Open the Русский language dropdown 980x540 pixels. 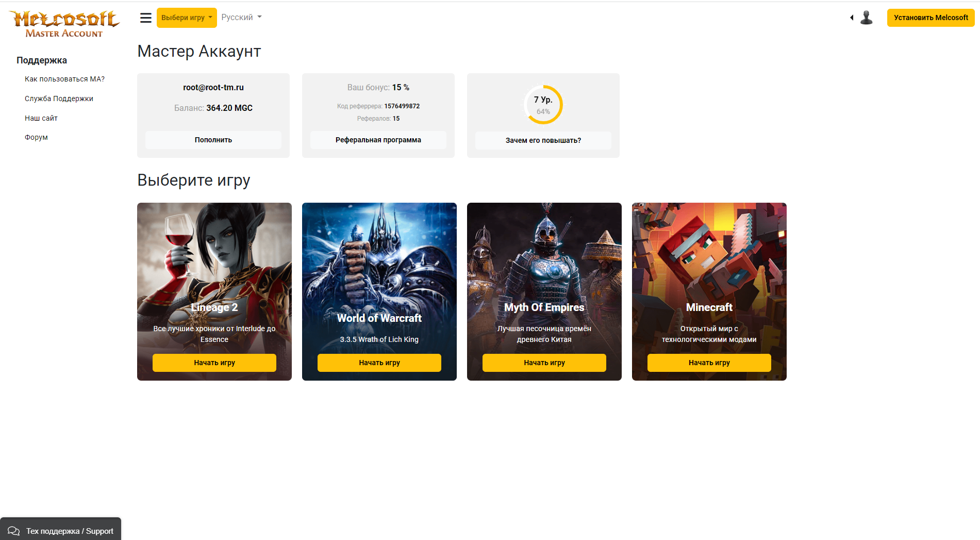tap(241, 18)
